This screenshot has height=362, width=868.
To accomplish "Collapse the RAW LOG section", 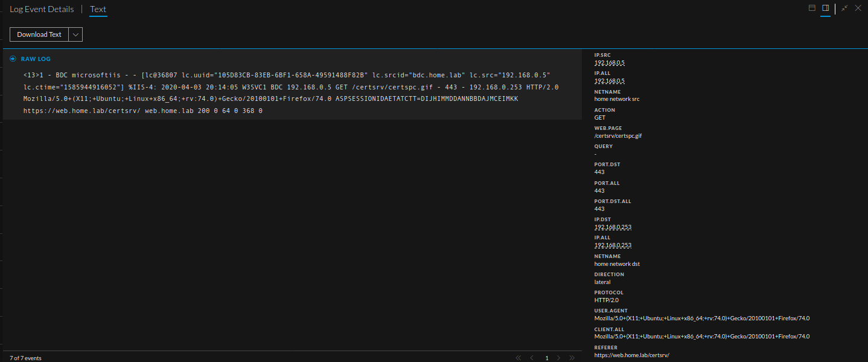I will tap(13, 59).
